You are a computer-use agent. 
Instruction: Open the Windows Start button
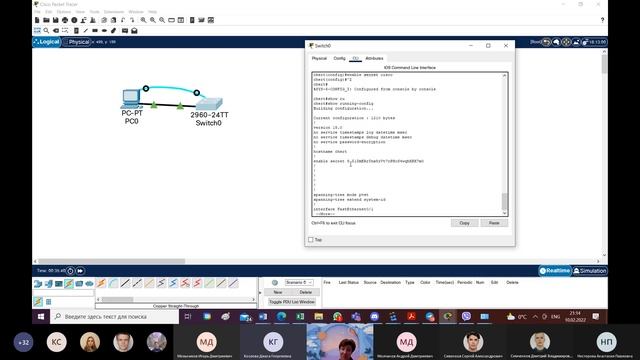pos(41,316)
